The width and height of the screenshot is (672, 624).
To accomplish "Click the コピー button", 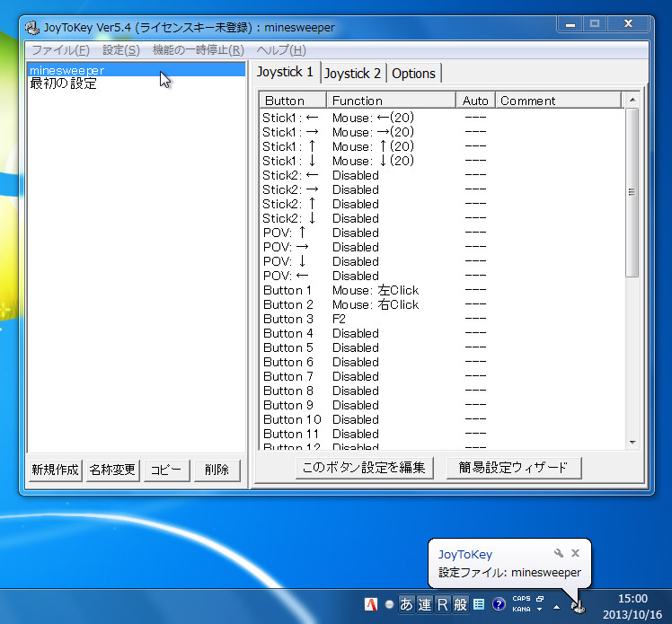I will click(x=166, y=470).
